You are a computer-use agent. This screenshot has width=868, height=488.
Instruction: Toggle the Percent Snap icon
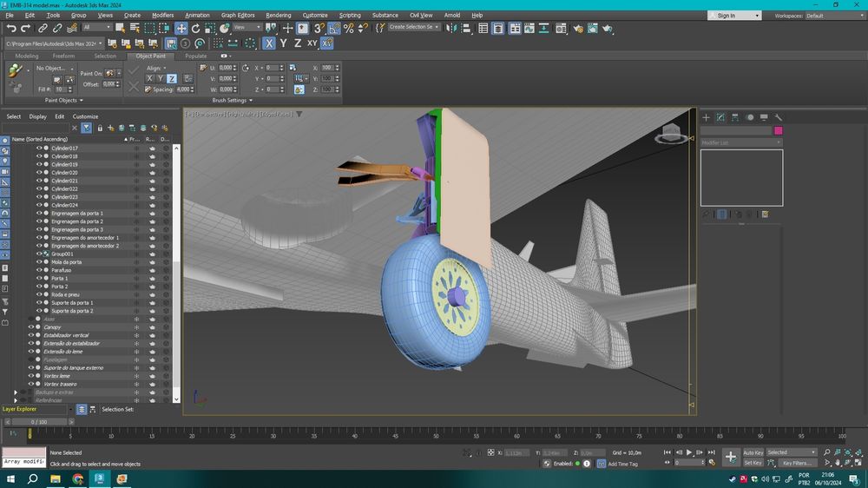pyautogui.click(x=349, y=28)
